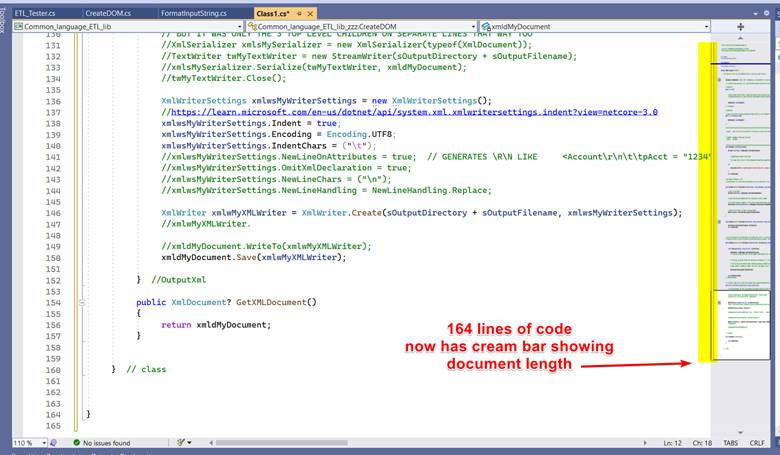Change the CRLF line ending setting

[x=757, y=443]
